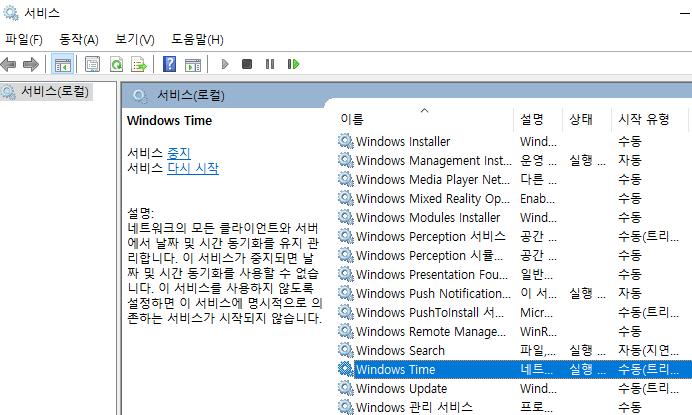Screen dimensions: 692x415
Task: Click the WinR... description of Windows Remote Manage
Action: pyautogui.click(x=538, y=332)
